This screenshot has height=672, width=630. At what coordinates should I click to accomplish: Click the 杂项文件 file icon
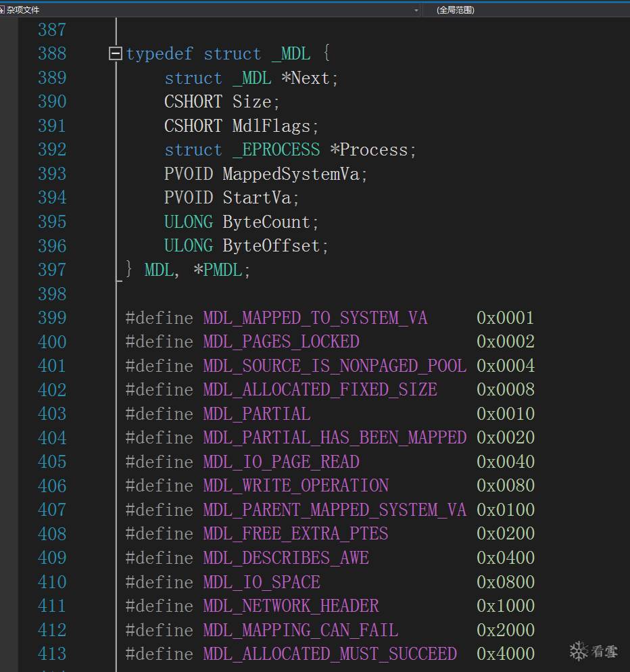tap(2, 10)
